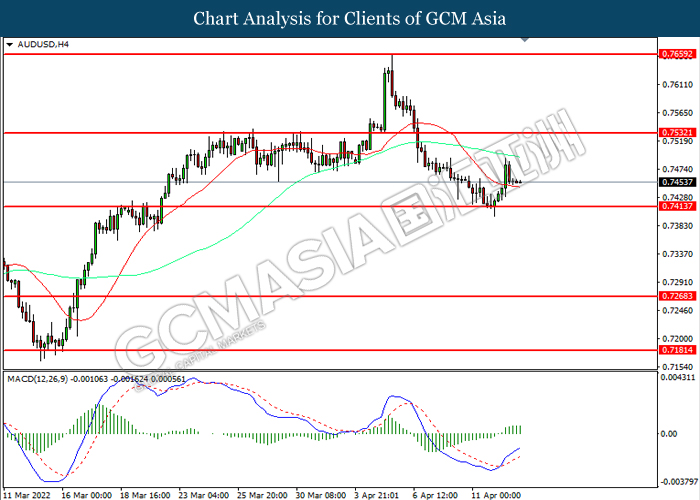The height and width of the screenshot is (500, 700).
Task: Select the 0.71814 price level tag
Action: [677, 350]
